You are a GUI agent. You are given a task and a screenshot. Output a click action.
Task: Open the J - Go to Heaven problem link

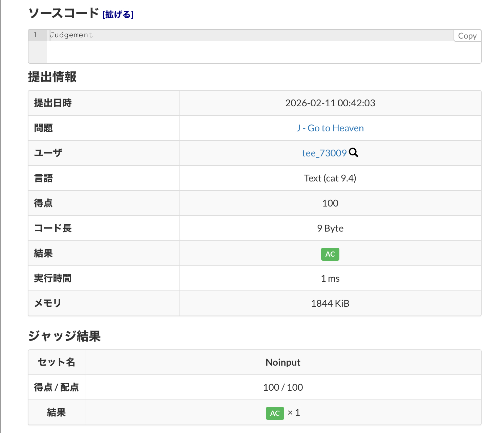(330, 128)
